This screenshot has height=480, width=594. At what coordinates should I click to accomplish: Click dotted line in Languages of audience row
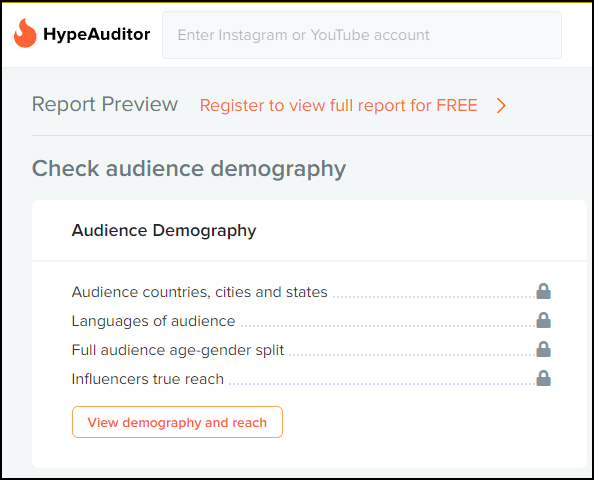click(x=388, y=325)
